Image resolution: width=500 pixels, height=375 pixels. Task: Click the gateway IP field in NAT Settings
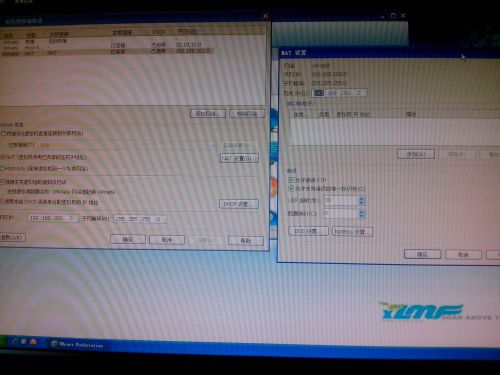[x=340, y=93]
